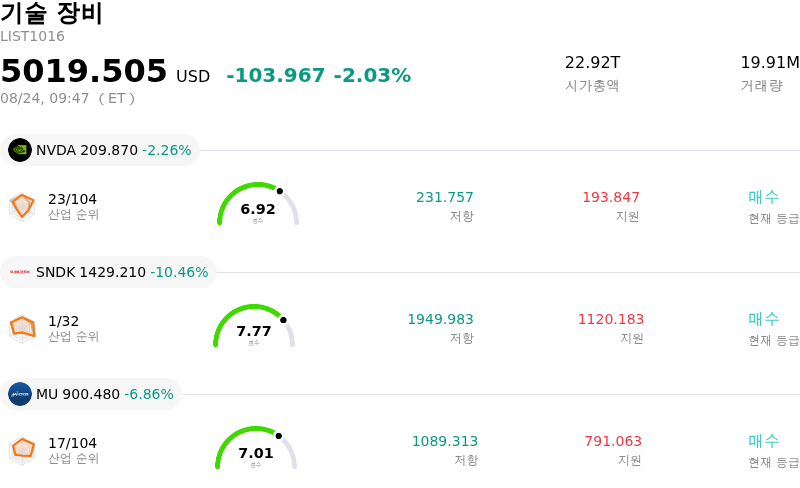Screen dimensions: 800x488
Task: Open the radar chart icon beside 23/104
Action: 22,207
